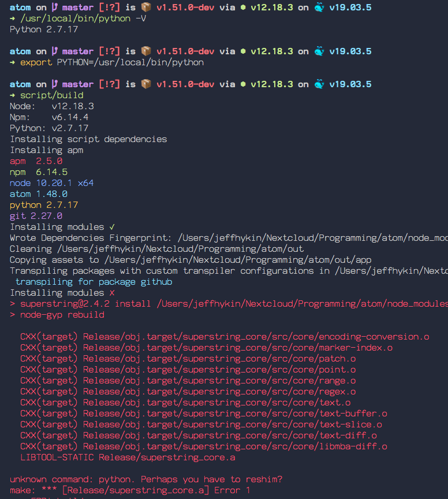Click the 'atom 1.48.0' line
Viewport: 448px width, 499px height.
click(39, 194)
